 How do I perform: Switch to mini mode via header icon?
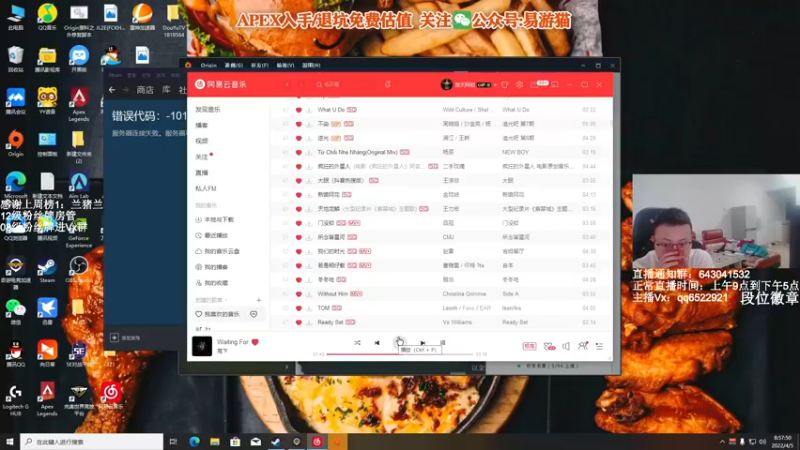(555, 85)
